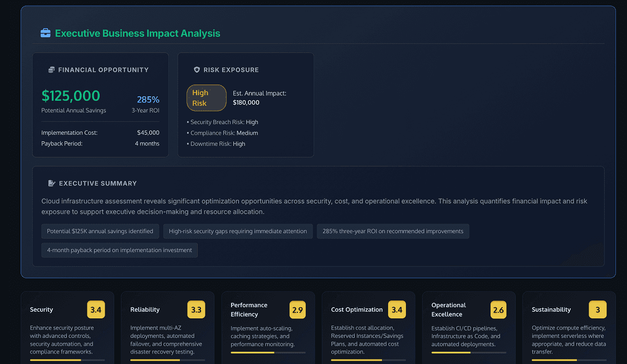Click the shield icon next to Risk Exposure
The image size is (627, 364).
click(197, 70)
